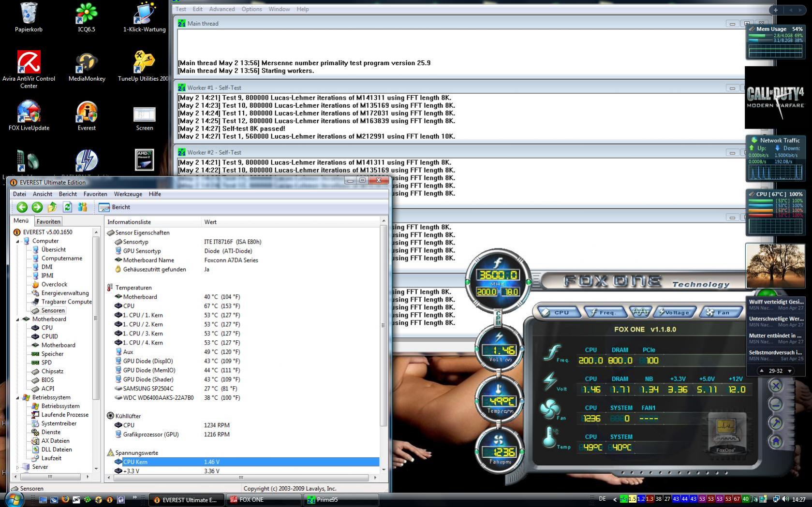Open the Options menu in Prime95
The width and height of the screenshot is (812, 507).
point(251,9)
